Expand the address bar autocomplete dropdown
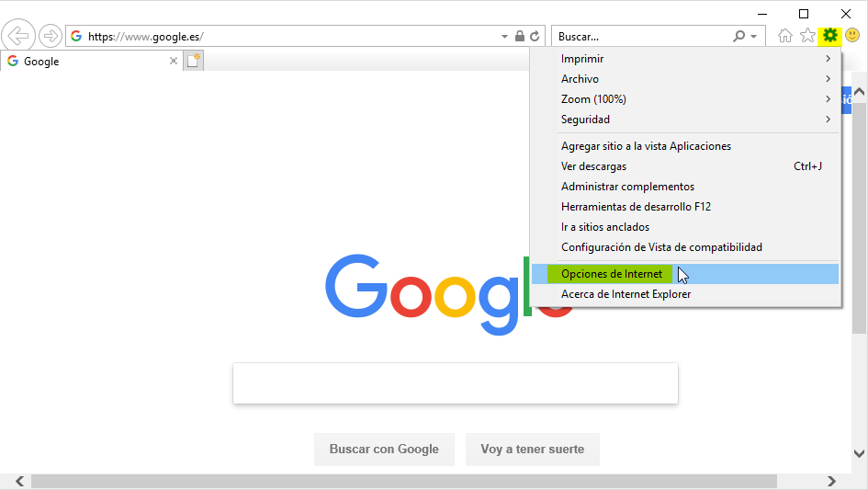 [x=504, y=37]
